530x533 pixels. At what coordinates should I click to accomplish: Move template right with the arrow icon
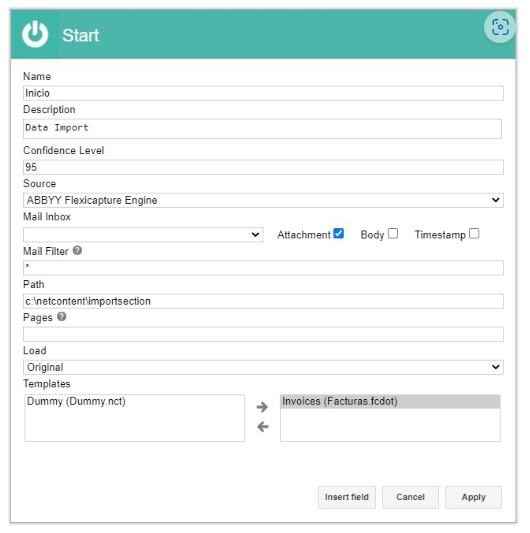pyautogui.click(x=262, y=407)
